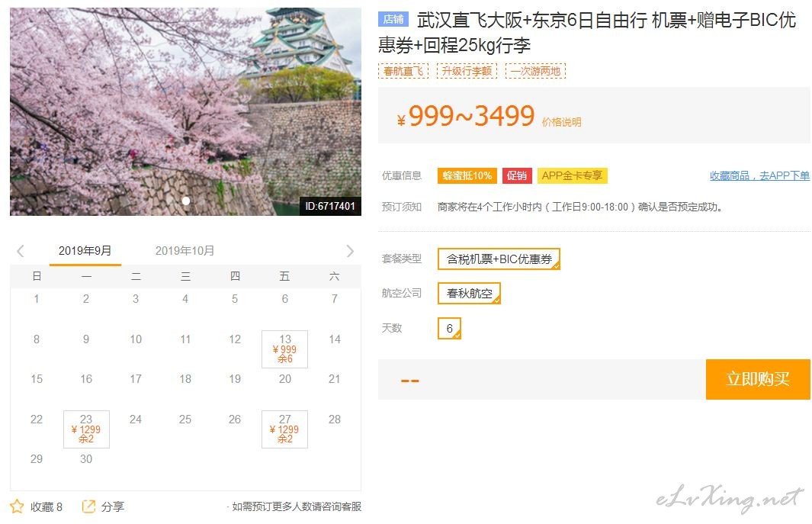The image size is (812, 524).
Task: Select September 23 priced ¥1299
Action: coord(86,429)
